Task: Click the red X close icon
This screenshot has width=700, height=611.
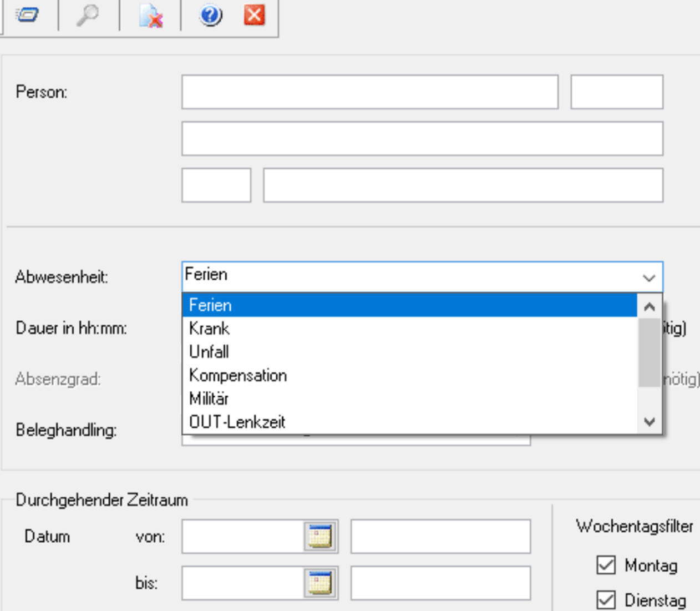Action: point(254,15)
